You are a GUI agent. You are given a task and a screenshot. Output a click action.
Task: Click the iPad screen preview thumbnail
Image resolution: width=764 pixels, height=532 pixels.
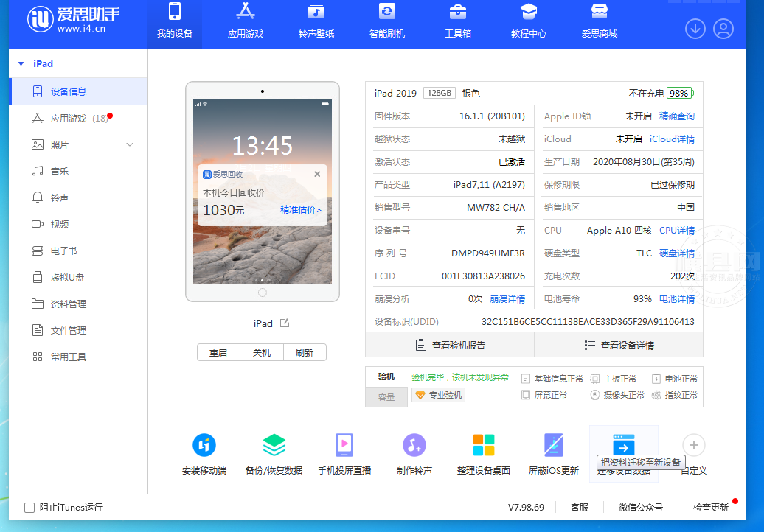click(x=262, y=192)
